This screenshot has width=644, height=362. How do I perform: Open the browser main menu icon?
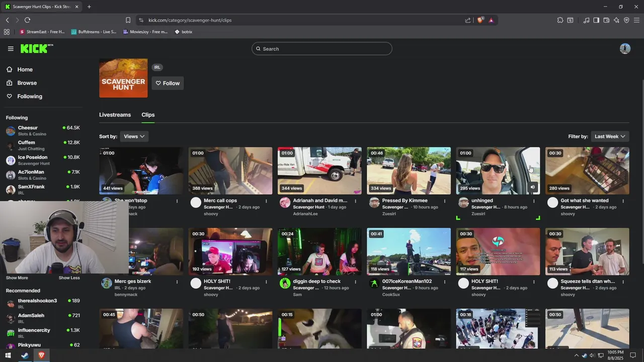tap(636, 20)
